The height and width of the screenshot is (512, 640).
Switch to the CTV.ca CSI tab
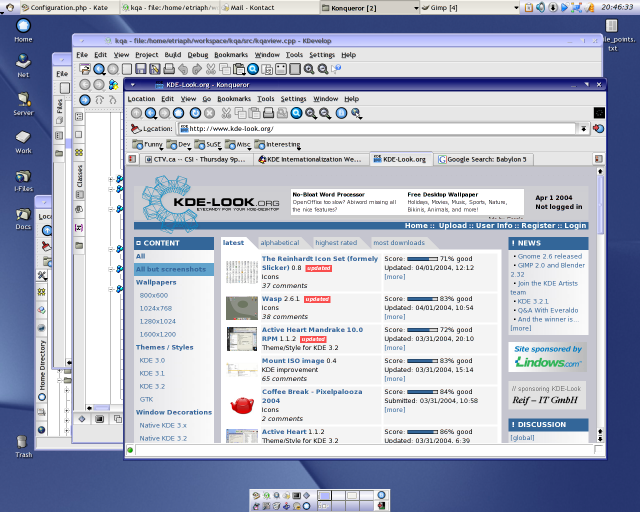click(196, 159)
